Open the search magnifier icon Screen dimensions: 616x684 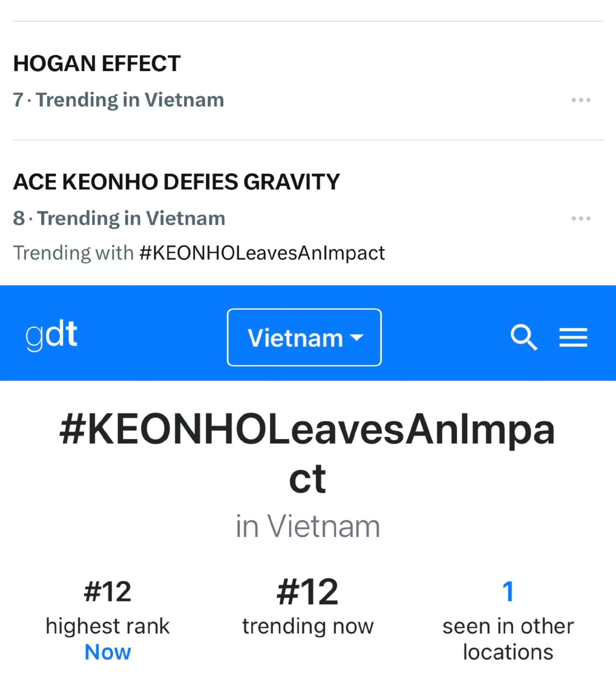tap(524, 337)
